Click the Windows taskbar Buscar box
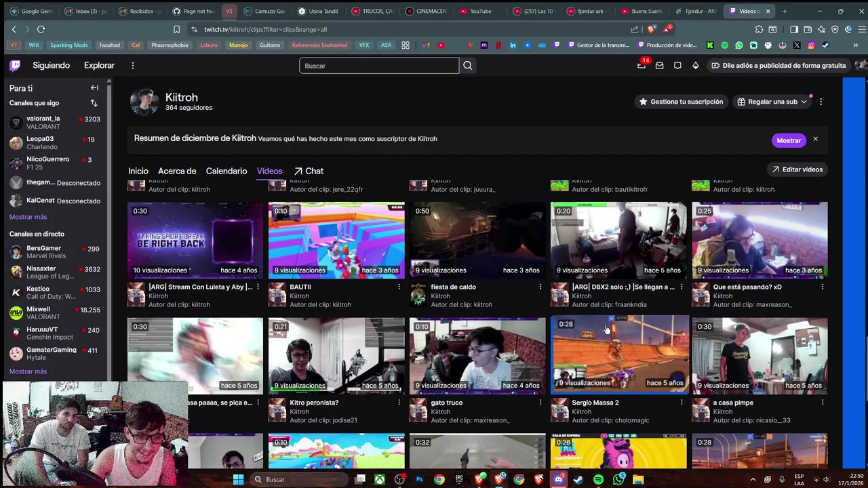This screenshot has height=488, width=868. pyautogui.click(x=298, y=479)
